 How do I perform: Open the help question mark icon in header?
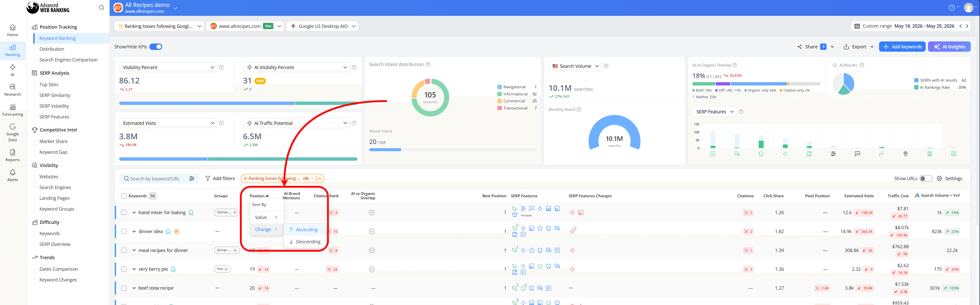(x=952, y=8)
